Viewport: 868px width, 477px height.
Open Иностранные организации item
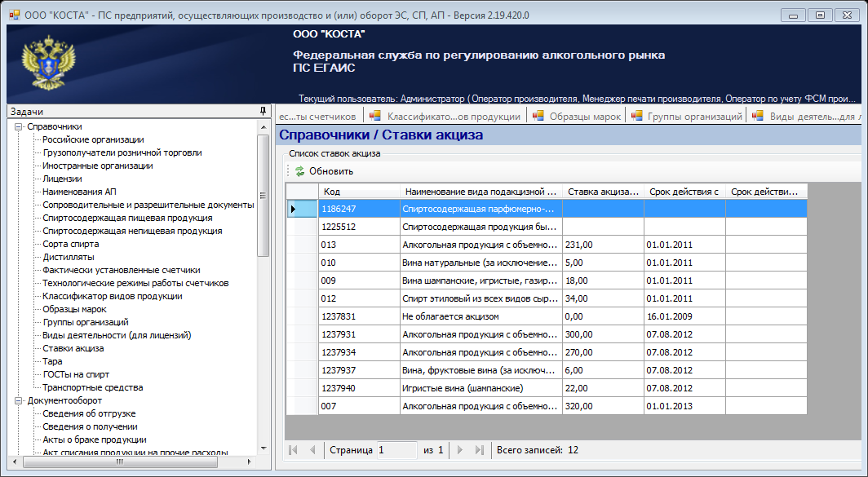[97, 166]
